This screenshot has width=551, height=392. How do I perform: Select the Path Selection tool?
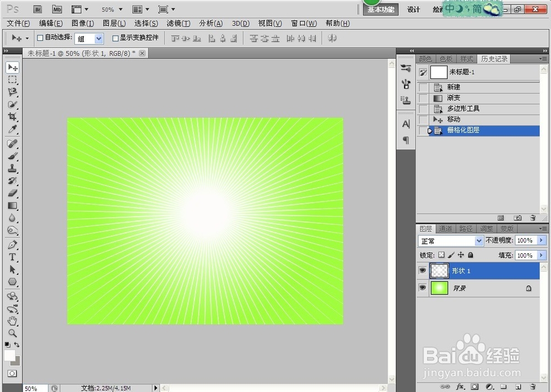pyautogui.click(x=13, y=269)
